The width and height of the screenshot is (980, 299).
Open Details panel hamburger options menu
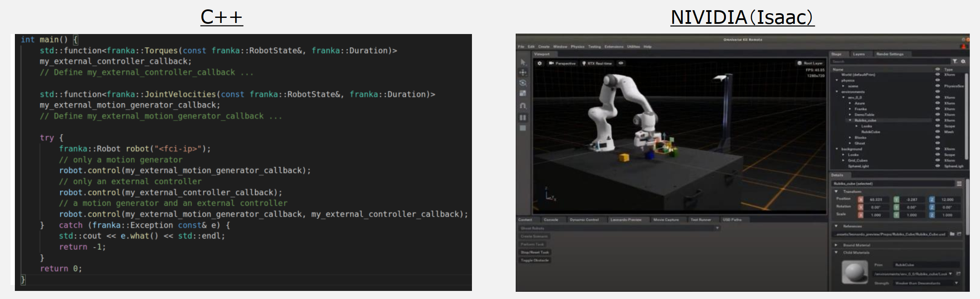(959, 184)
